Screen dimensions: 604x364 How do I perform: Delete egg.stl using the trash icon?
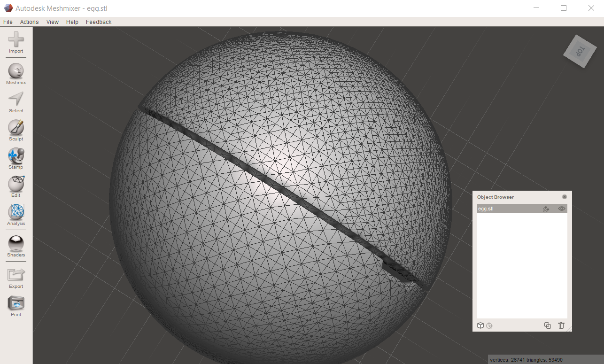pyautogui.click(x=561, y=325)
